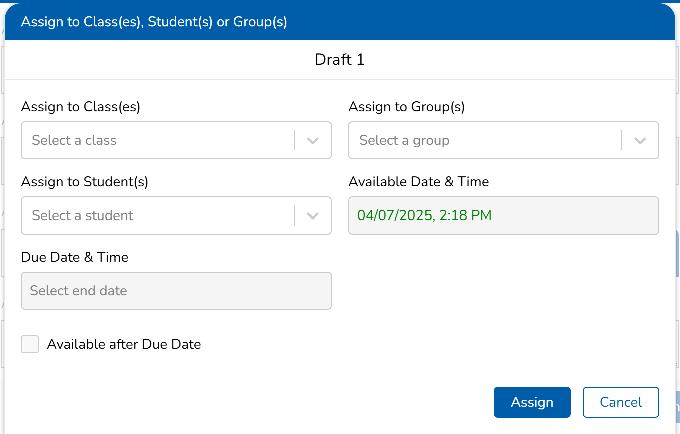
Task: Click the 'Assign to Student(s)' label
Action: 84,182
